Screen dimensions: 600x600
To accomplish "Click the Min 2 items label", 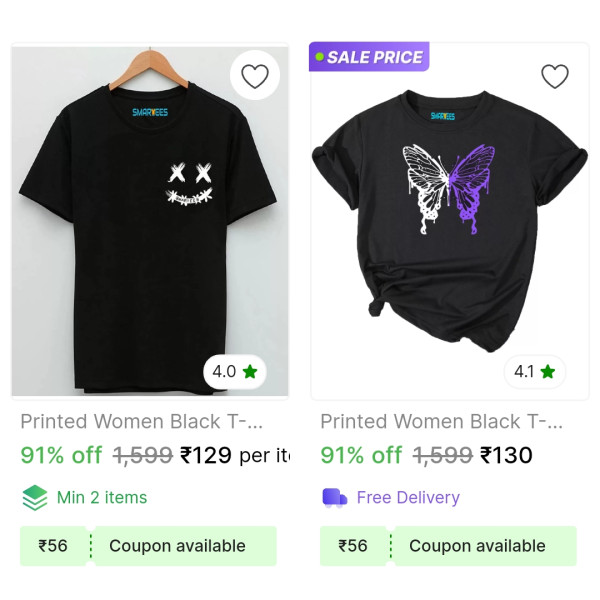I will click(x=102, y=497).
